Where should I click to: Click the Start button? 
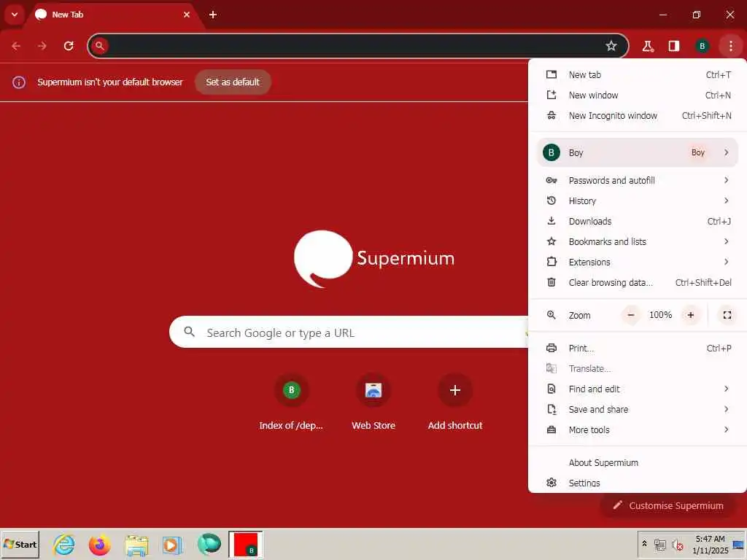20,545
